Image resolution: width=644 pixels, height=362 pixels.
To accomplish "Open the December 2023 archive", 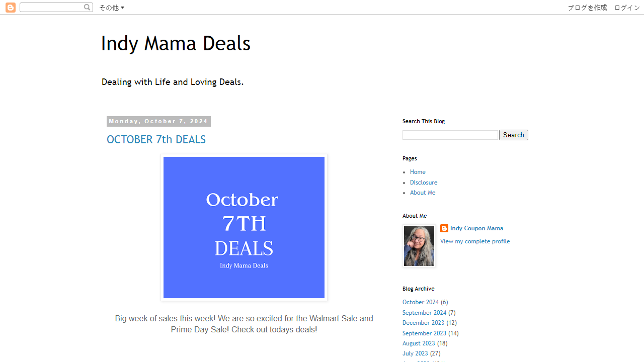I will coord(423,323).
